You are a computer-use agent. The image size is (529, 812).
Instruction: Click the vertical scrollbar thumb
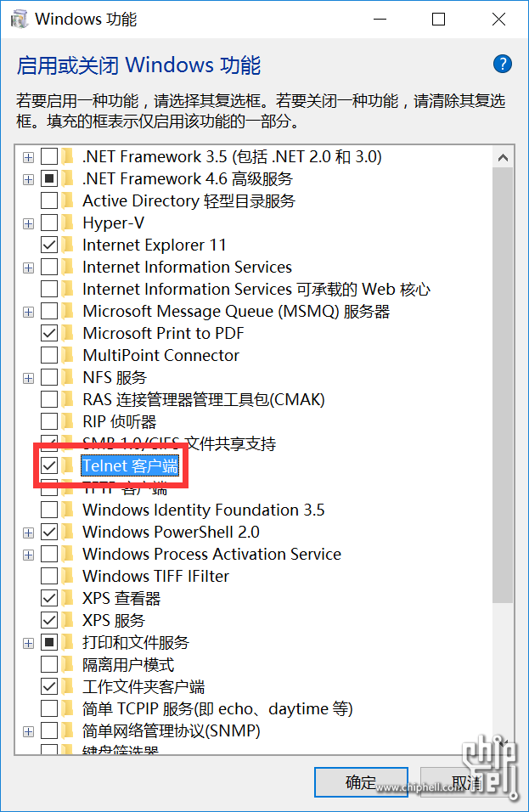[503, 385]
